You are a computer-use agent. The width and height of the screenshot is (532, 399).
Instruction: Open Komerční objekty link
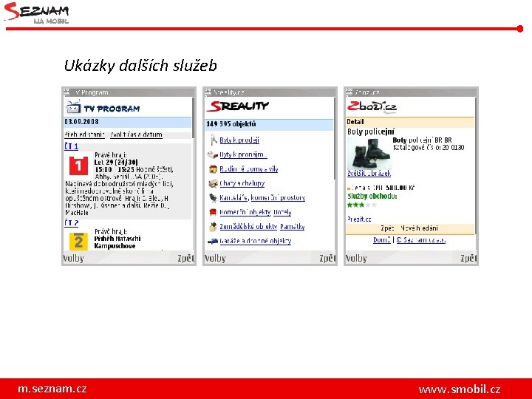245,212
